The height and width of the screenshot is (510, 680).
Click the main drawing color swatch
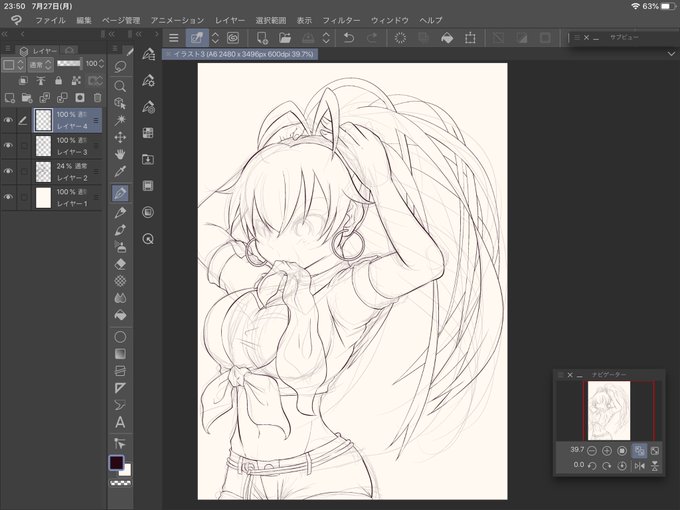point(116,463)
